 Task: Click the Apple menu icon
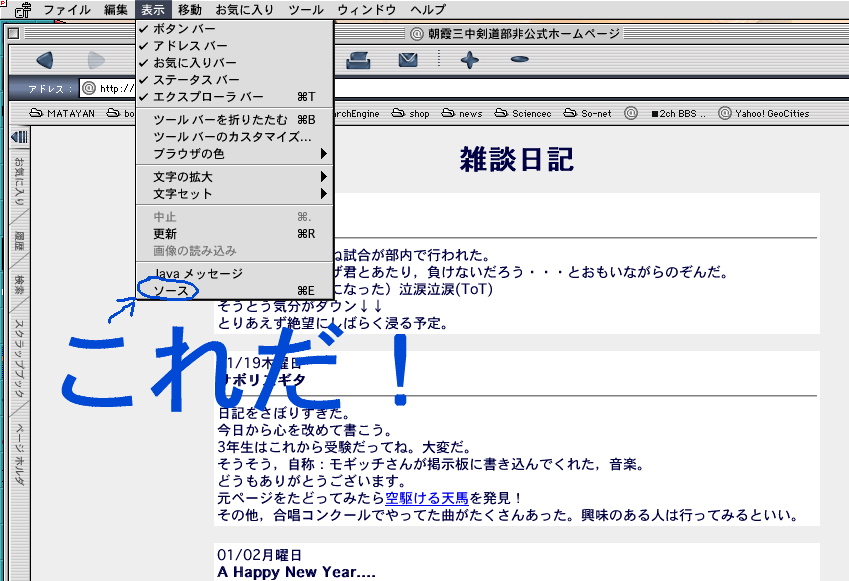tap(21, 10)
